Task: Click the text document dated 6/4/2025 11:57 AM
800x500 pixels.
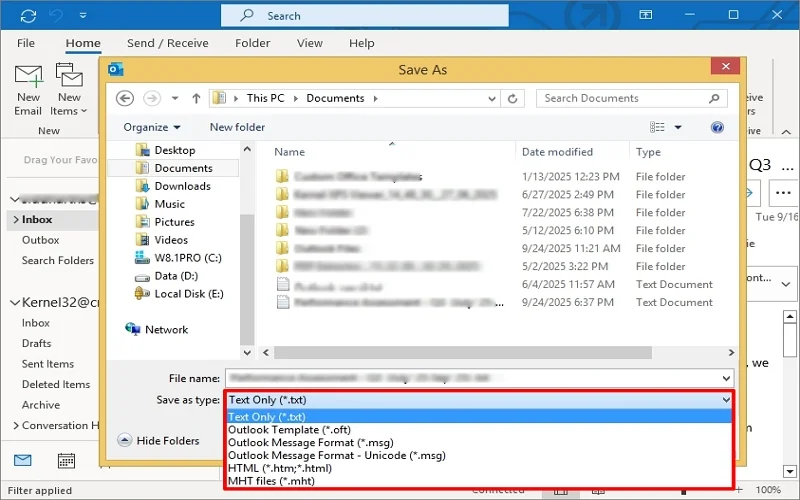Action: point(339,284)
